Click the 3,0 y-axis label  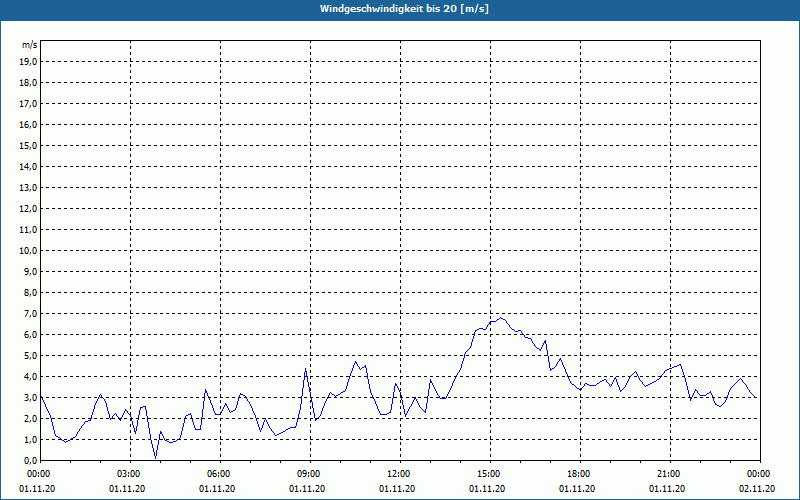pos(31,397)
